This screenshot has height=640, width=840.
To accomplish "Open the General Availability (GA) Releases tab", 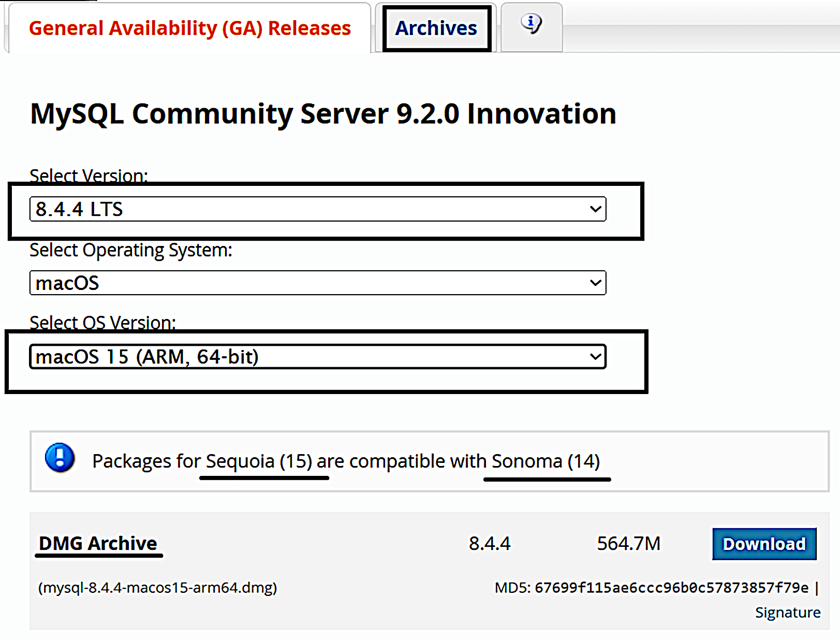I will (190, 28).
